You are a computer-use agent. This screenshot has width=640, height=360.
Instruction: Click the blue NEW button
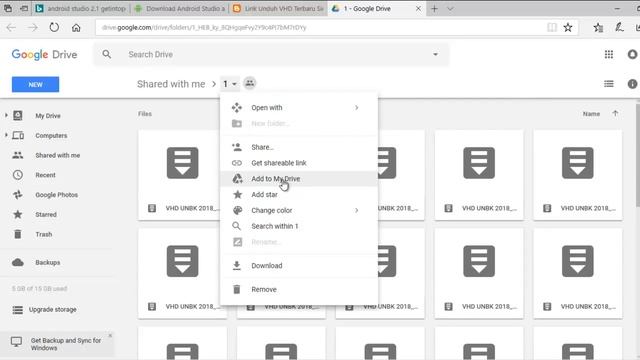(x=36, y=84)
